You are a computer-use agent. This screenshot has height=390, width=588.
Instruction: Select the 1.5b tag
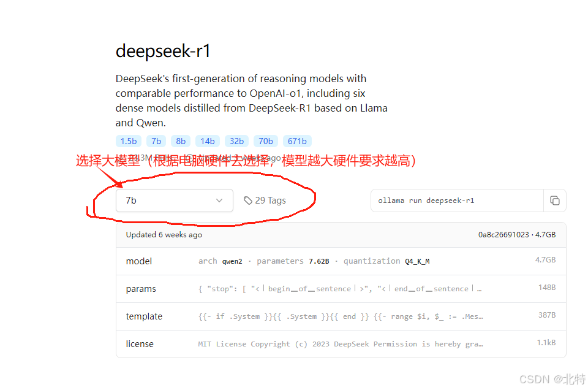coord(129,141)
